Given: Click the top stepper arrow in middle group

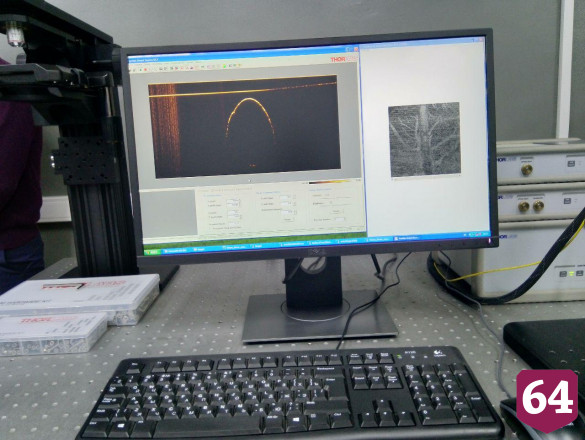Looking at the screenshot, I should [295, 197].
